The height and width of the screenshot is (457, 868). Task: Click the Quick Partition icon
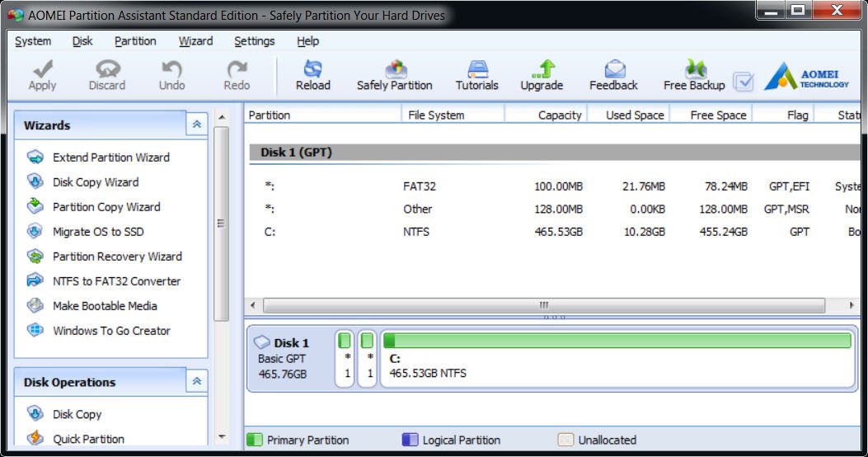tap(35, 437)
